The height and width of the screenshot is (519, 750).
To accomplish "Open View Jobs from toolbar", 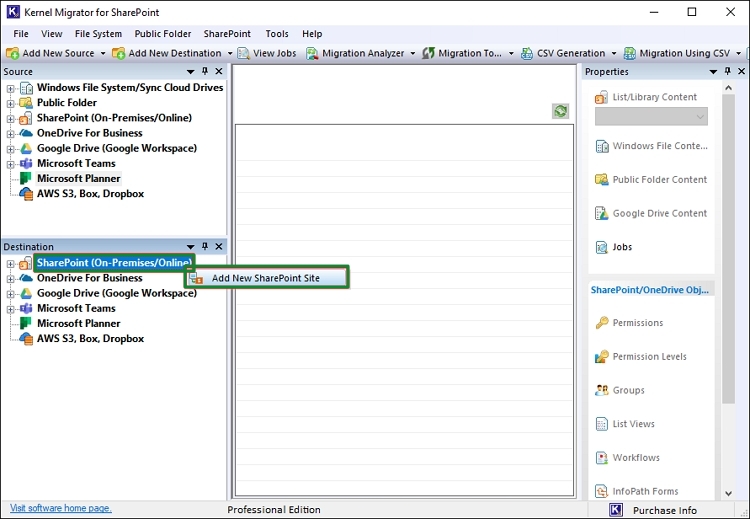I will tap(267, 53).
